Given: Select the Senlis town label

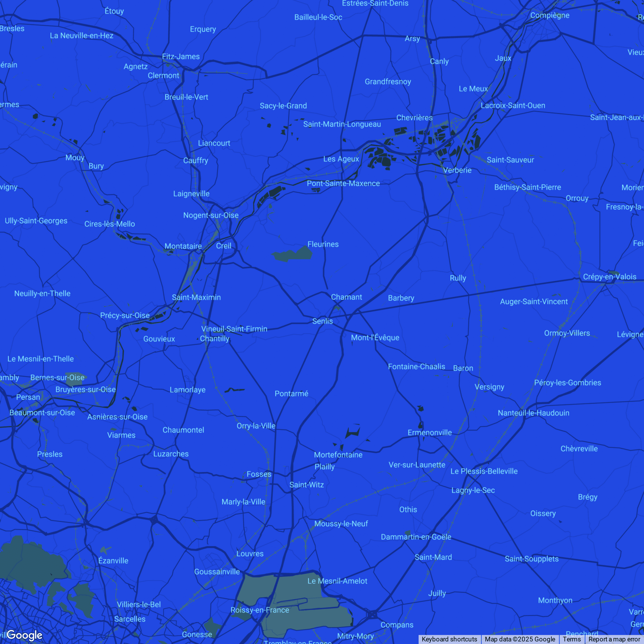Looking at the screenshot, I should tap(322, 321).
